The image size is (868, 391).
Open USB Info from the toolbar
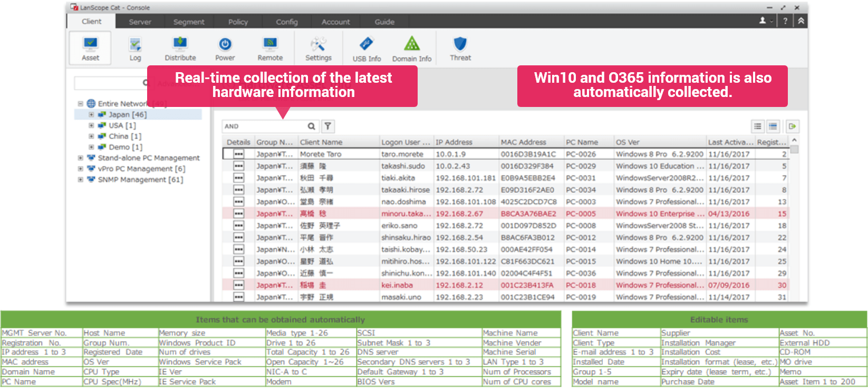point(367,49)
